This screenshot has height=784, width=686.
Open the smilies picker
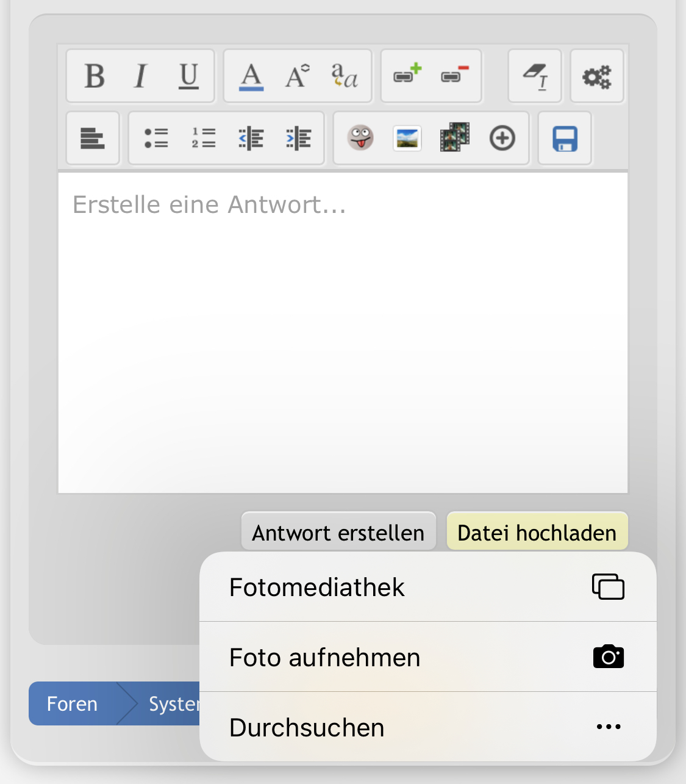(360, 138)
